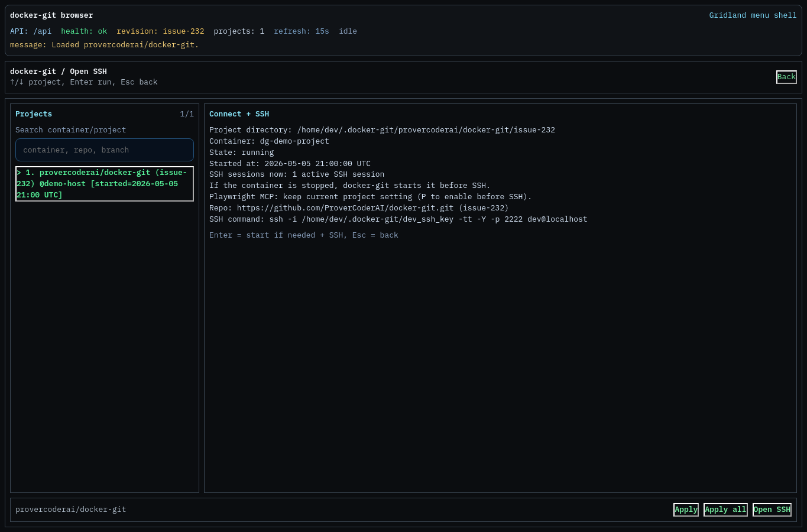Focus the container, repo, branch search field

click(105, 150)
